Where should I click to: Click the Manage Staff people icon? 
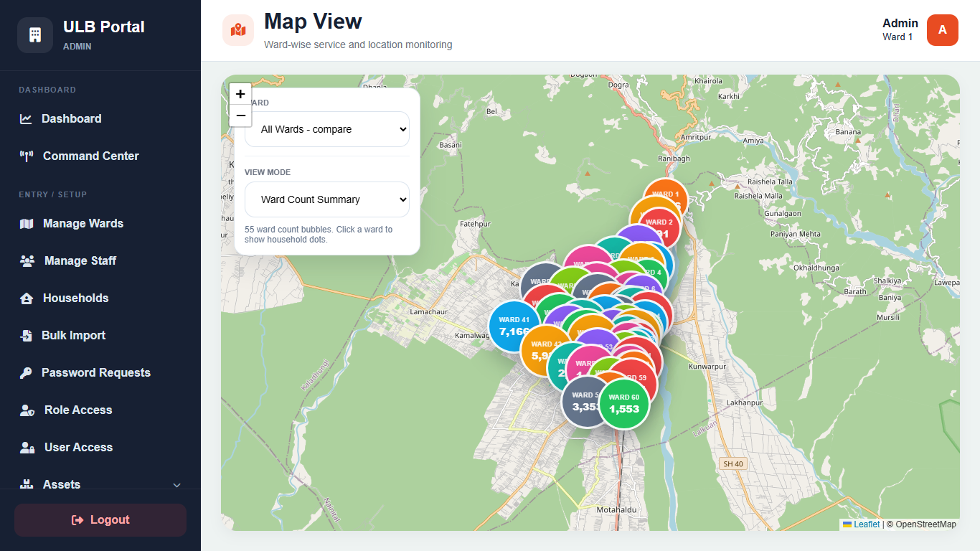click(27, 261)
